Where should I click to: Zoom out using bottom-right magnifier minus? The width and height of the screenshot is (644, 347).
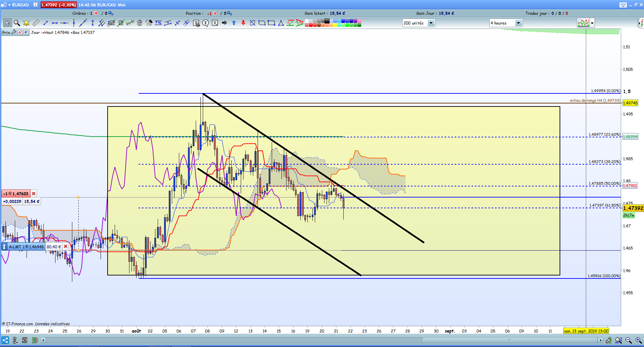(628, 340)
